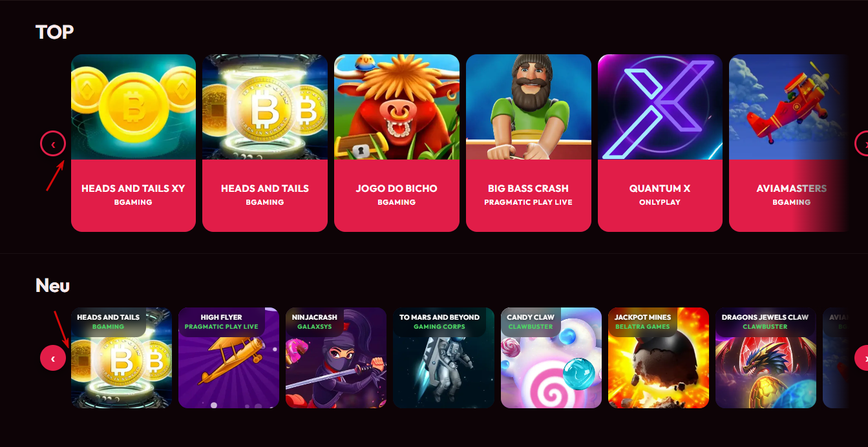Launch Big Bass Crash by Pragmatic Play Live

coord(529,143)
